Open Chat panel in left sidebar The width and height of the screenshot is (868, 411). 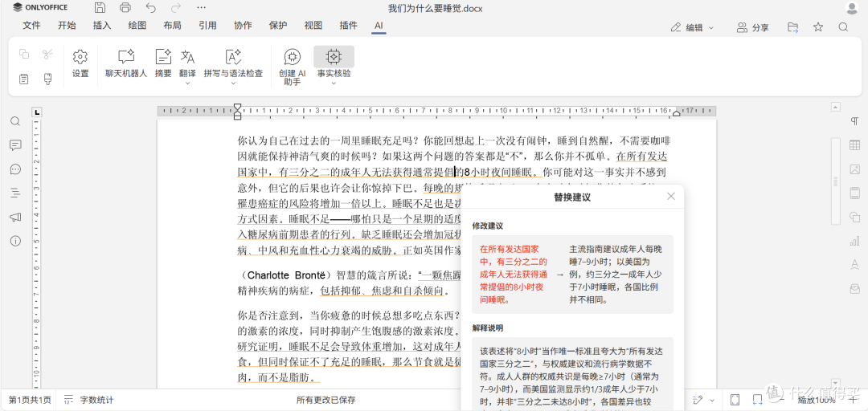click(15, 169)
